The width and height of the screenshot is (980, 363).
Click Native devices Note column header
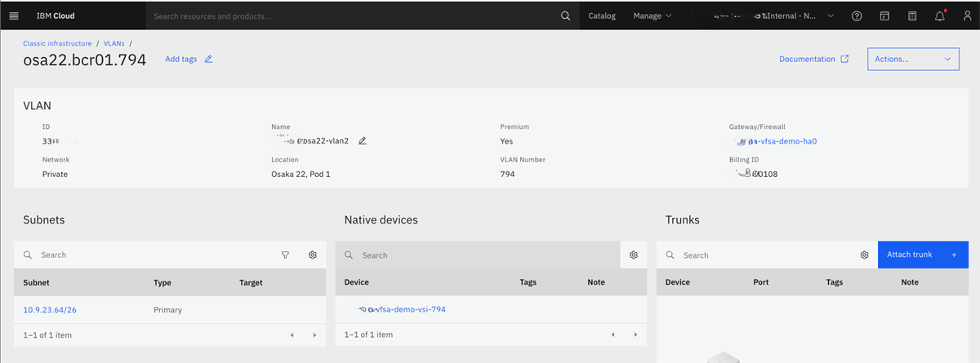click(x=595, y=282)
